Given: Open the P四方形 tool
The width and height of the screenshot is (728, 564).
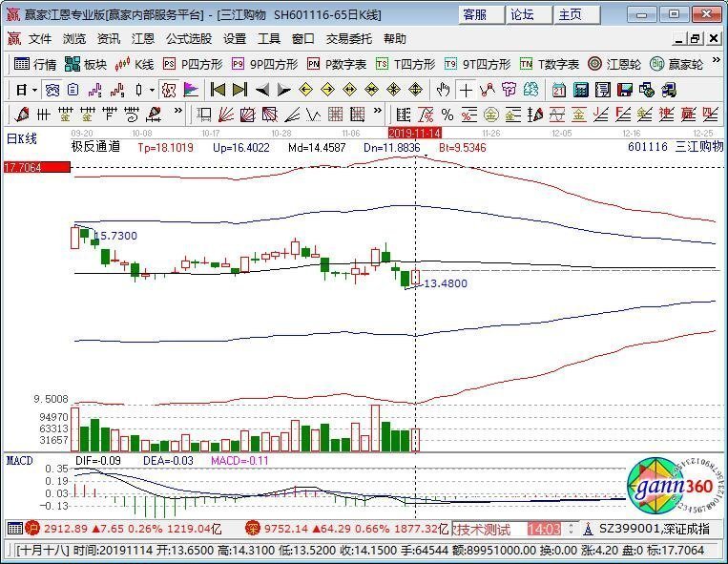Looking at the screenshot, I should pos(193,64).
